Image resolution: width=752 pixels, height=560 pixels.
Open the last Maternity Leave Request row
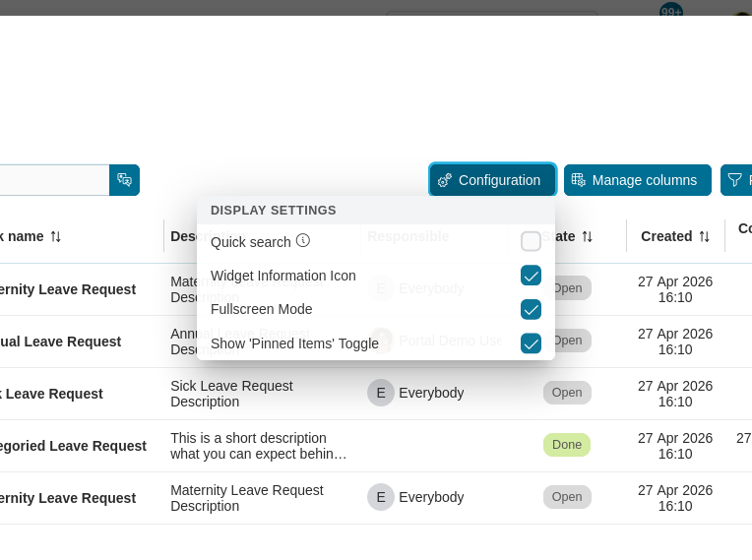[x=68, y=498]
